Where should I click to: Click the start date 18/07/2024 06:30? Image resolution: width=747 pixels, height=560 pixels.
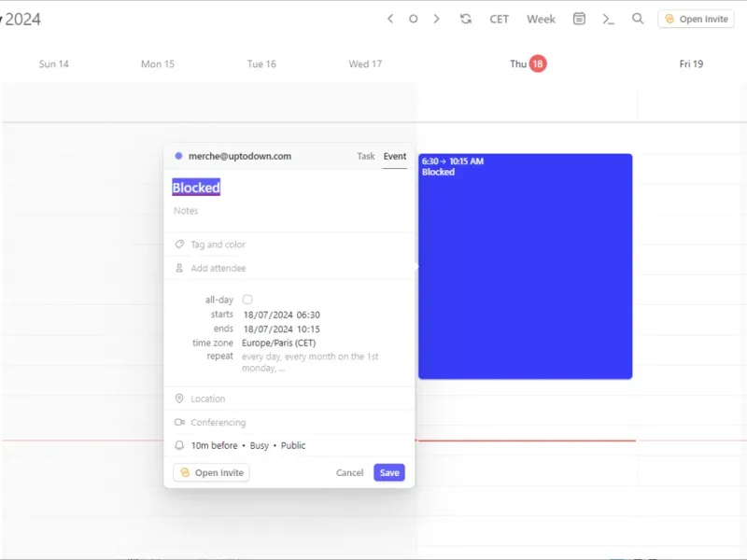282,315
